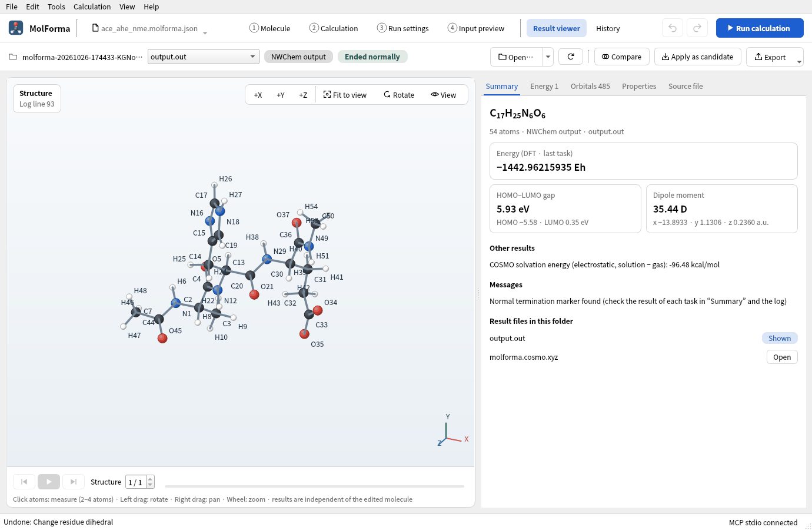Start the job with Run calculation
This screenshot has height=530, width=812.
[x=760, y=28]
